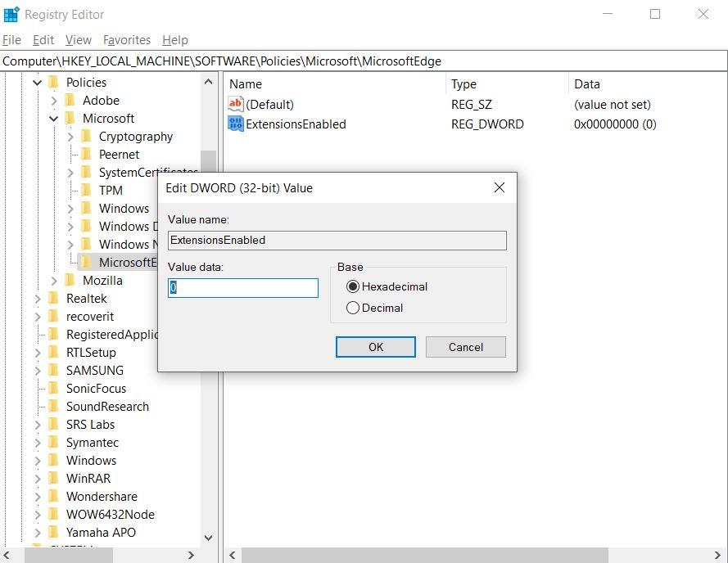This screenshot has height=563, width=728.
Task: Collapse the Policies tree node
Action: pyautogui.click(x=38, y=83)
